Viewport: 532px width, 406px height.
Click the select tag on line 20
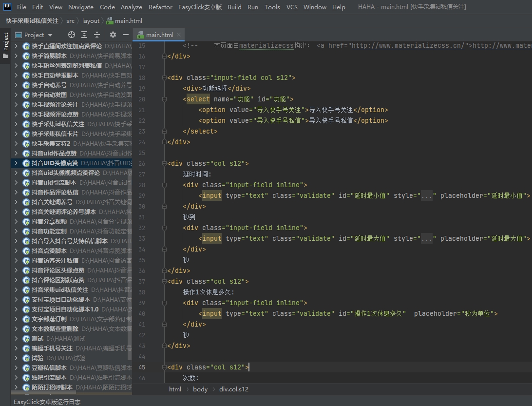click(198, 99)
